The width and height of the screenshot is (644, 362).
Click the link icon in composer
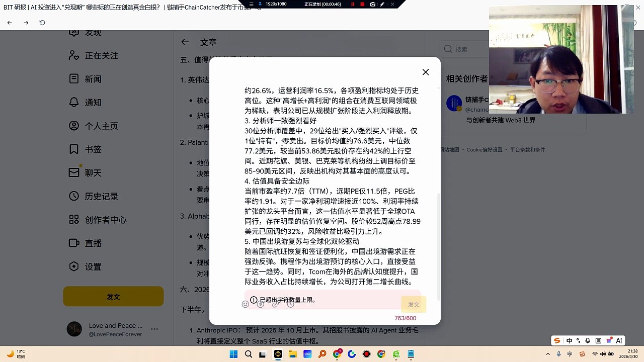[276, 304]
